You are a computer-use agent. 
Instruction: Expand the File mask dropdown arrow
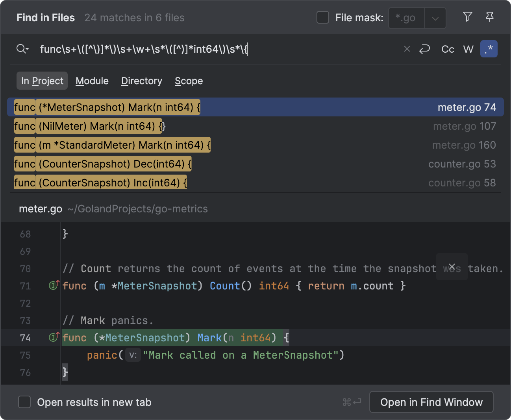435,18
